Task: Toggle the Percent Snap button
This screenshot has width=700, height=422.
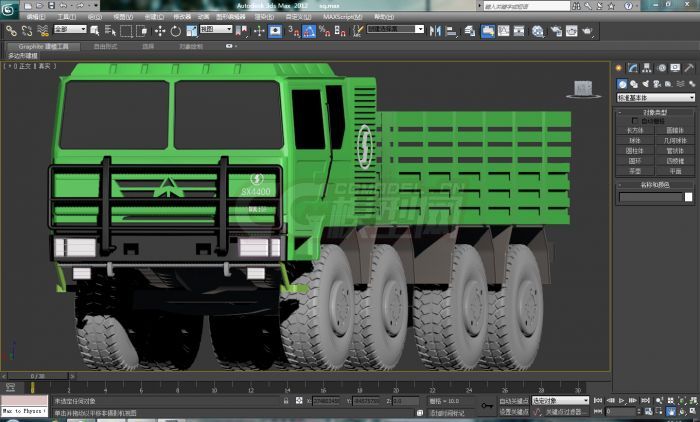Action: click(325, 31)
